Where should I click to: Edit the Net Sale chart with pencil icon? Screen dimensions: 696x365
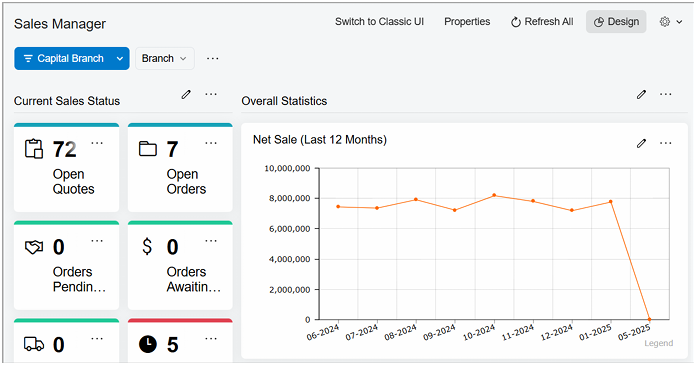click(641, 143)
